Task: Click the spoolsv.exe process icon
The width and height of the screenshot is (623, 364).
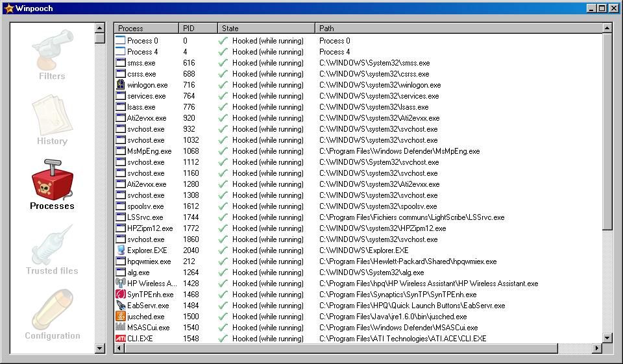Action: click(x=121, y=206)
